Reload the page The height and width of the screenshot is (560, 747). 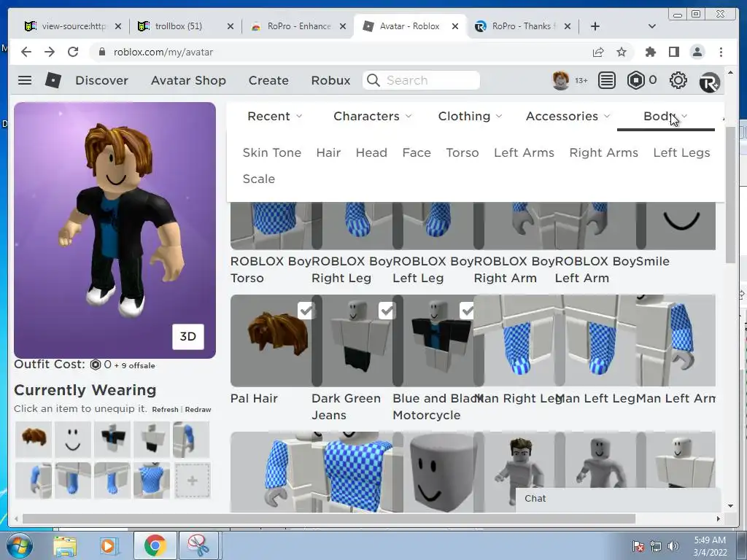pyautogui.click(x=73, y=52)
